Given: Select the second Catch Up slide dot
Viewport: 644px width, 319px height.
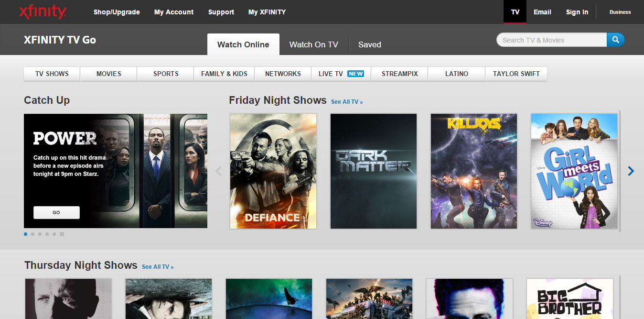Looking at the screenshot, I should pos(32,234).
